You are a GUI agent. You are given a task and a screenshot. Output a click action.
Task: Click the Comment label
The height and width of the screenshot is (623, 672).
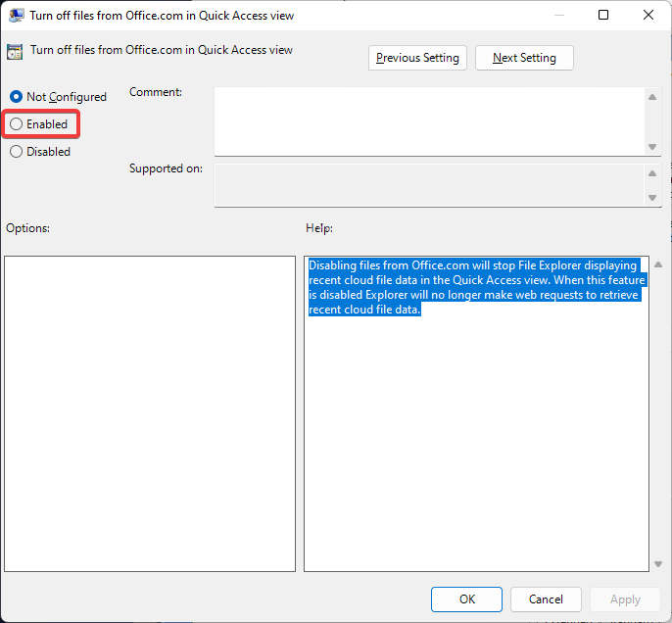[156, 92]
